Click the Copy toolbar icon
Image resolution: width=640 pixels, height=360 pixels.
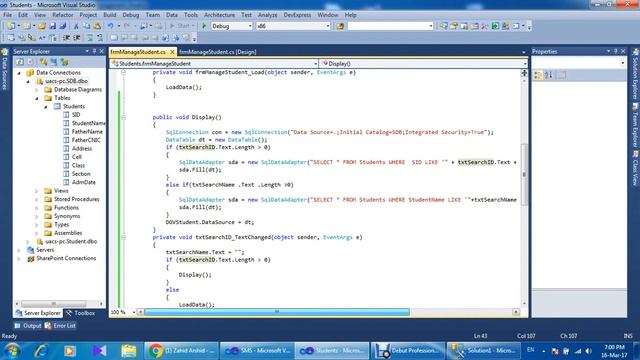[x=87, y=26]
